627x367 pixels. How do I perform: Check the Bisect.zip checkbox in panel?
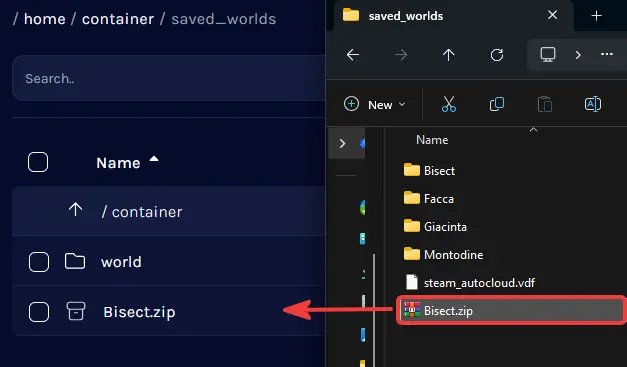[x=39, y=312]
